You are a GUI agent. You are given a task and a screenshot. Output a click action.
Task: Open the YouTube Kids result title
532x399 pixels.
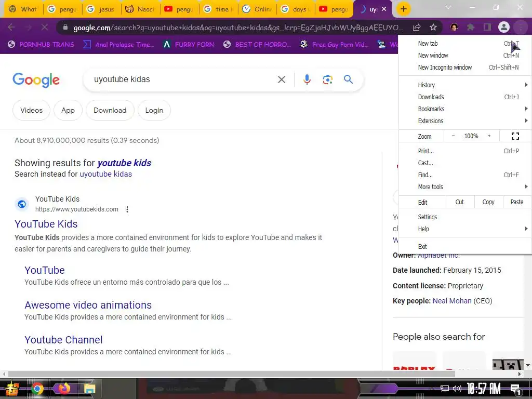pyautogui.click(x=46, y=224)
